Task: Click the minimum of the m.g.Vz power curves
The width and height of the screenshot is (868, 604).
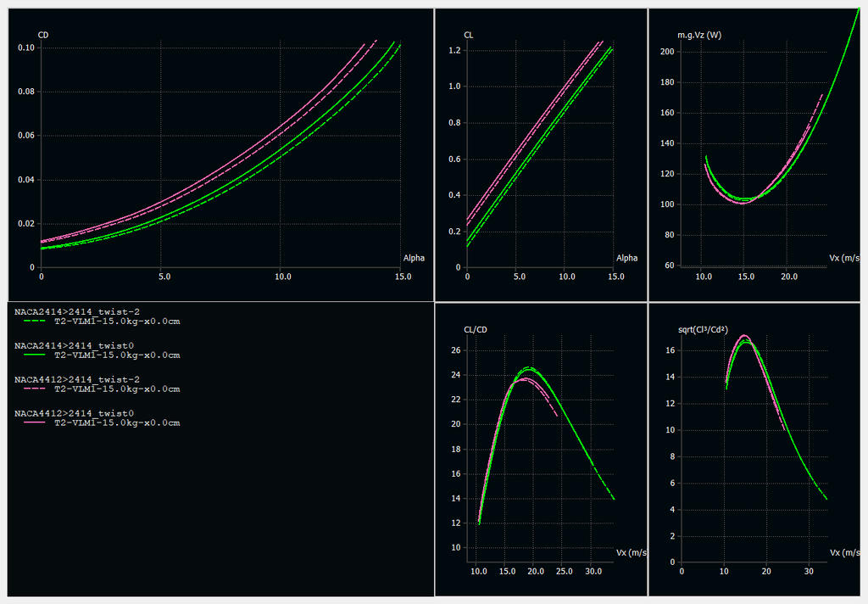Action: click(x=743, y=201)
